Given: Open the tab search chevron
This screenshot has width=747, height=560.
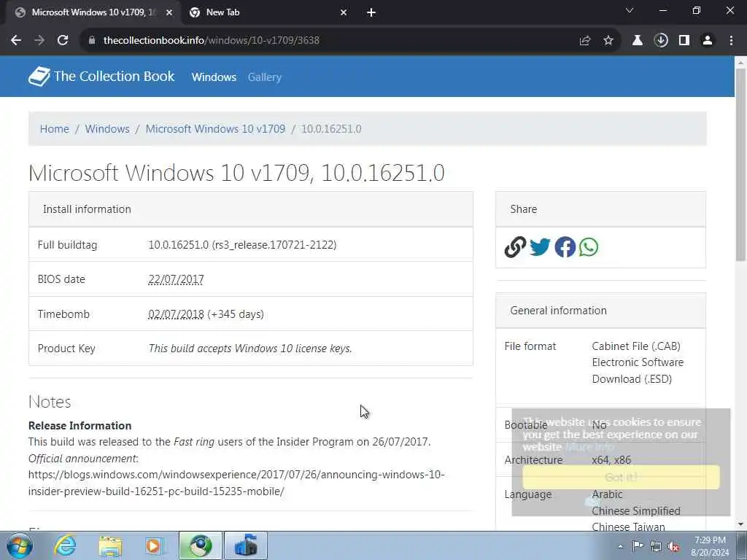Looking at the screenshot, I should tap(630, 11).
